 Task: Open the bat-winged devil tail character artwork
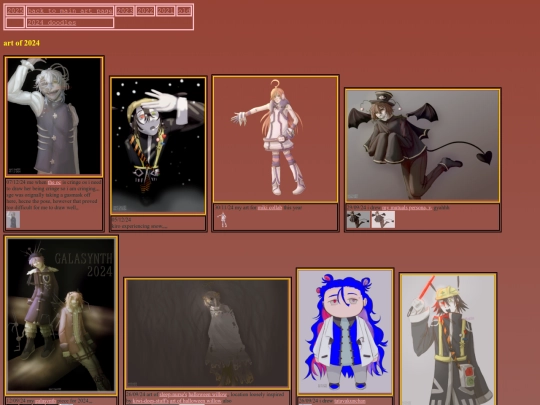[x=423, y=145]
